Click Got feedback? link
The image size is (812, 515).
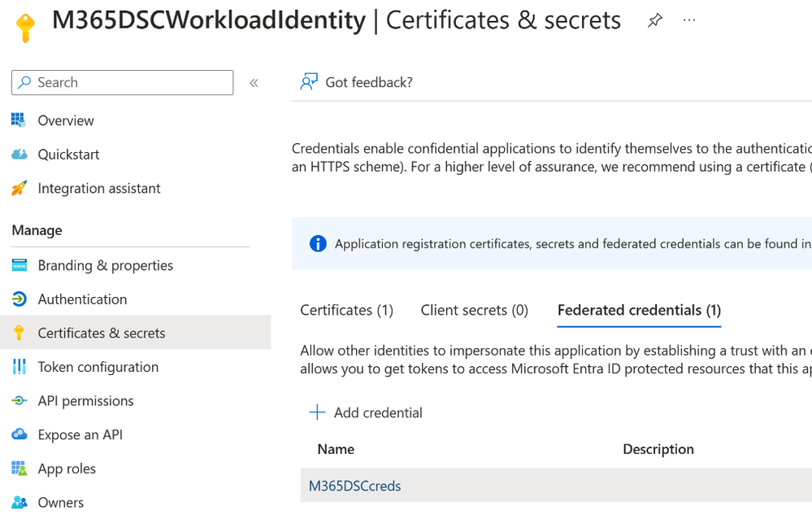357,82
